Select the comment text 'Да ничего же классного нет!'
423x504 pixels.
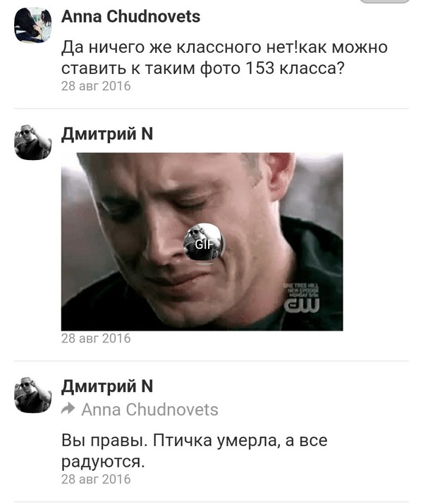coord(180,47)
